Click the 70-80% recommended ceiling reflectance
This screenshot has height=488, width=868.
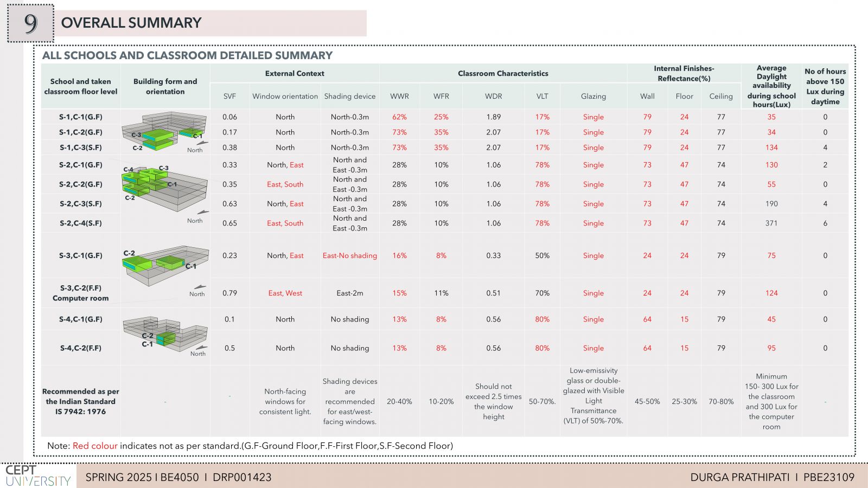coord(721,401)
